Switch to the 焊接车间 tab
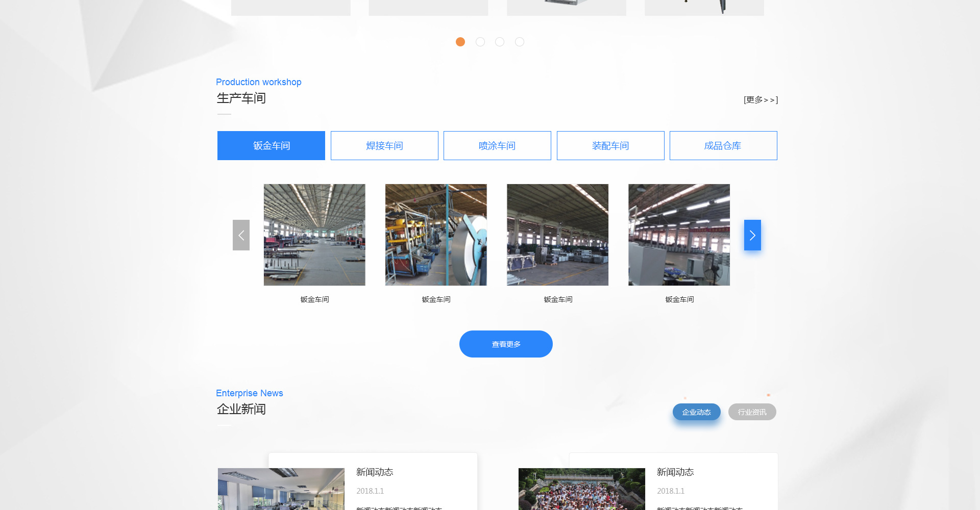The height and width of the screenshot is (510, 980). (384, 146)
